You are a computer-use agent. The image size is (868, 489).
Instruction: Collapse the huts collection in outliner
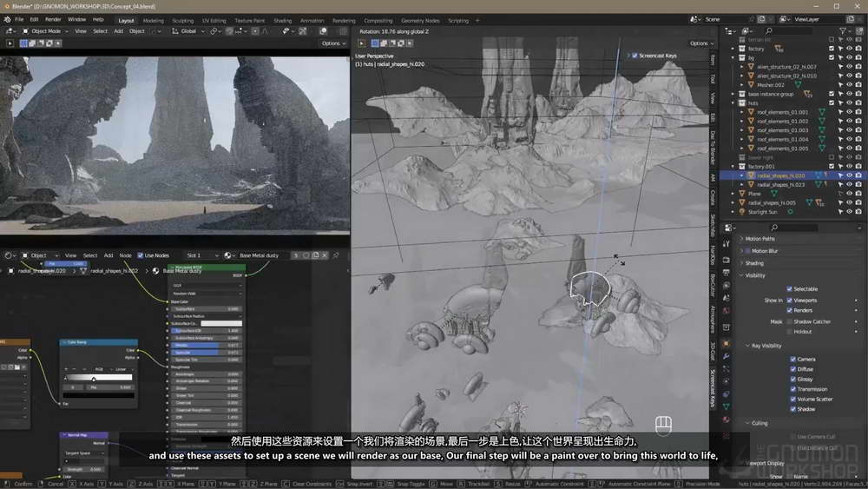point(733,103)
